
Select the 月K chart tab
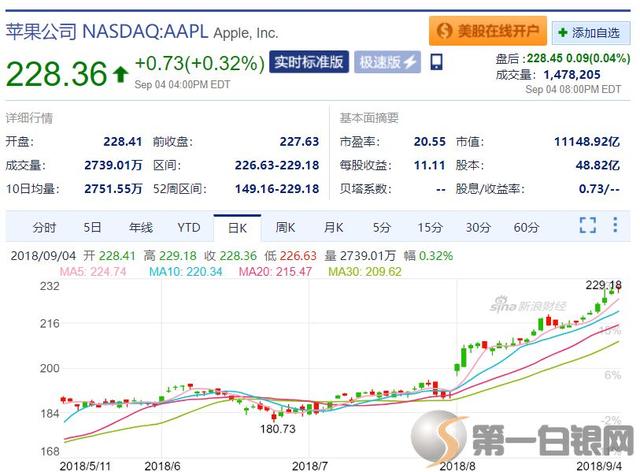tap(333, 227)
